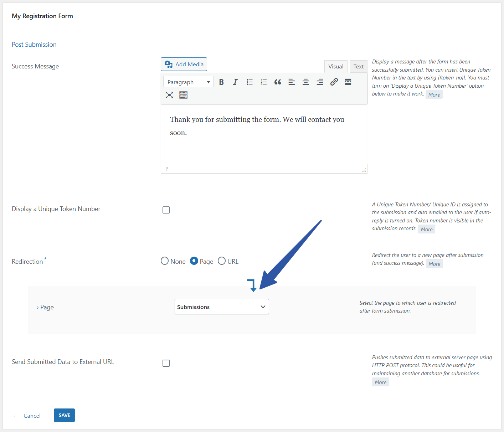
Task: Switch to the Visual editor tab
Action: coord(336,67)
